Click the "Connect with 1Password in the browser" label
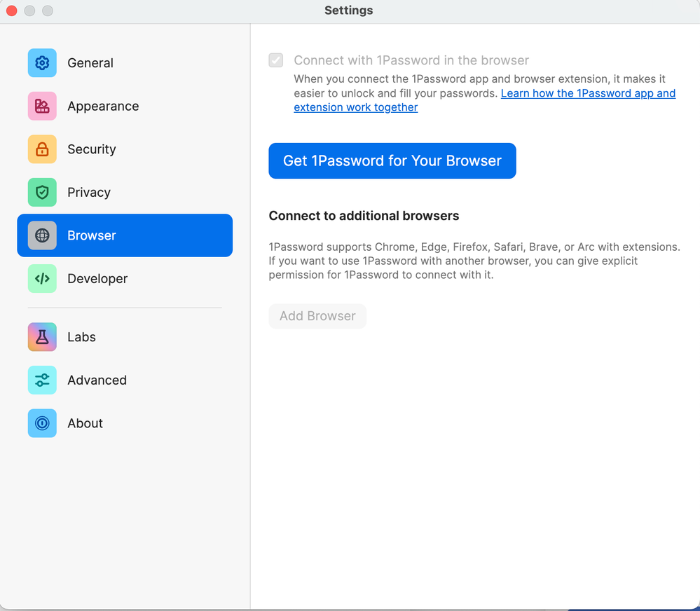This screenshot has height=611, width=700. 411,60
